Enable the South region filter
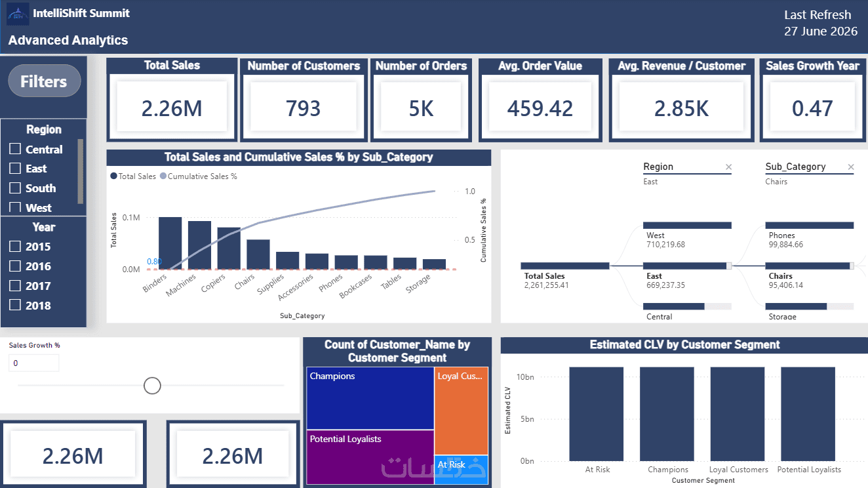 coord(15,188)
